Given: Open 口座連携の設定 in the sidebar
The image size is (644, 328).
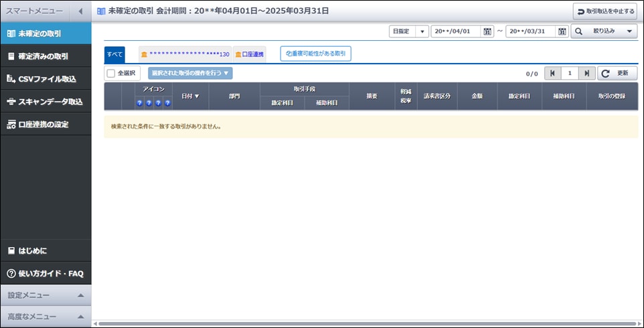Looking at the screenshot, I should pyautogui.click(x=46, y=124).
